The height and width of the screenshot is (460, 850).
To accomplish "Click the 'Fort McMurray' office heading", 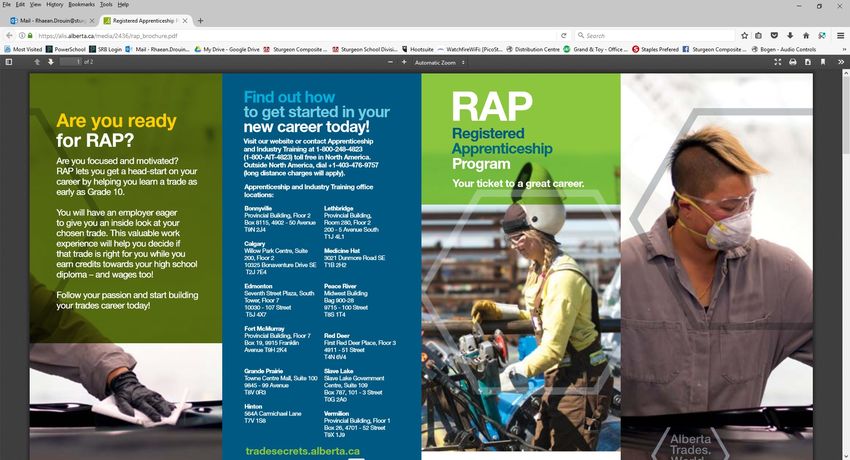I will (264, 328).
